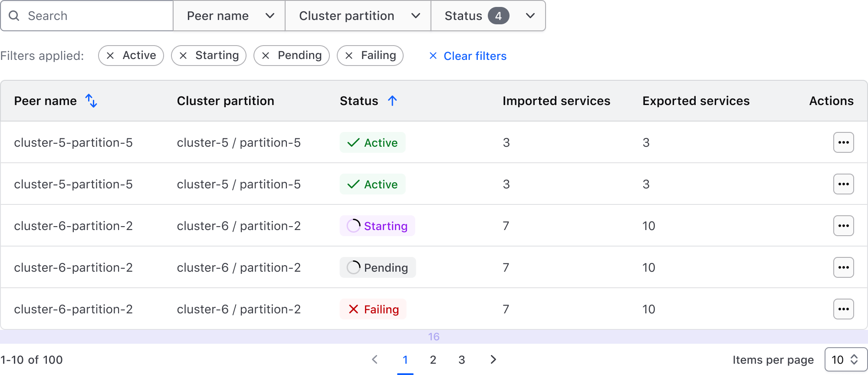The width and height of the screenshot is (868, 375).
Task: Select page 2 in pagination
Action: (x=433, y=360)
